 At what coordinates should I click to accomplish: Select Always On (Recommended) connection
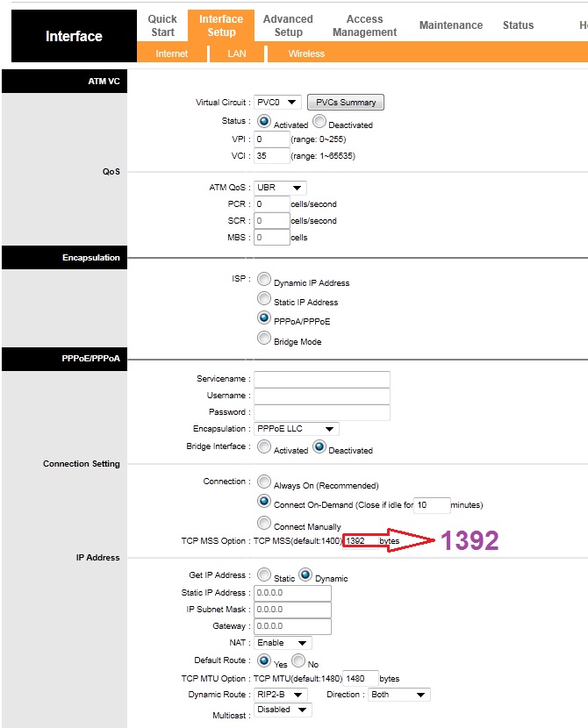tap(264, 482)
